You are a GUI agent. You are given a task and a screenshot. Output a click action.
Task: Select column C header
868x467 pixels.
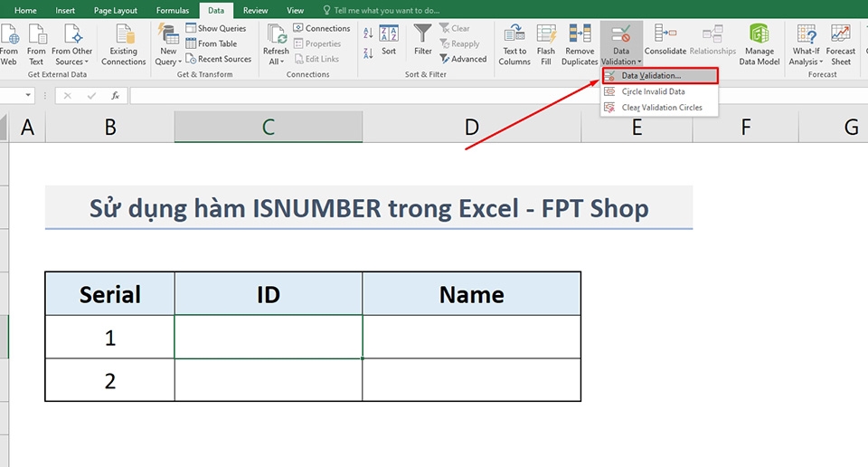[x=269, y=127]
